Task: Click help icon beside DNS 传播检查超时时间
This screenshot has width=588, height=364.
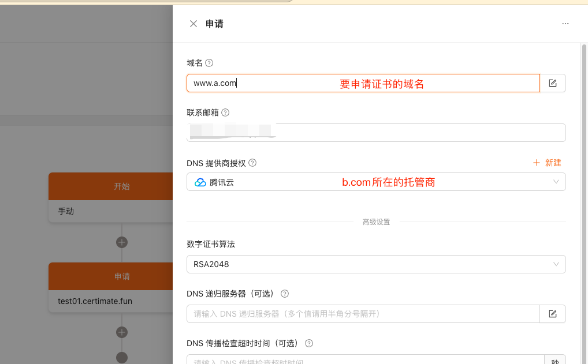Action: pyautogui.click(x=308, y=343)
